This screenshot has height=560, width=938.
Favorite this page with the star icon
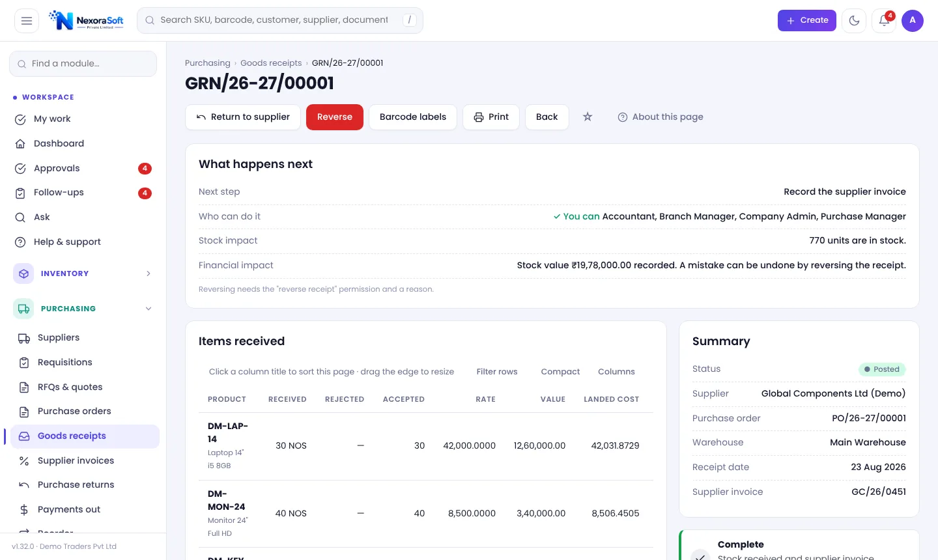click(588, 117)
